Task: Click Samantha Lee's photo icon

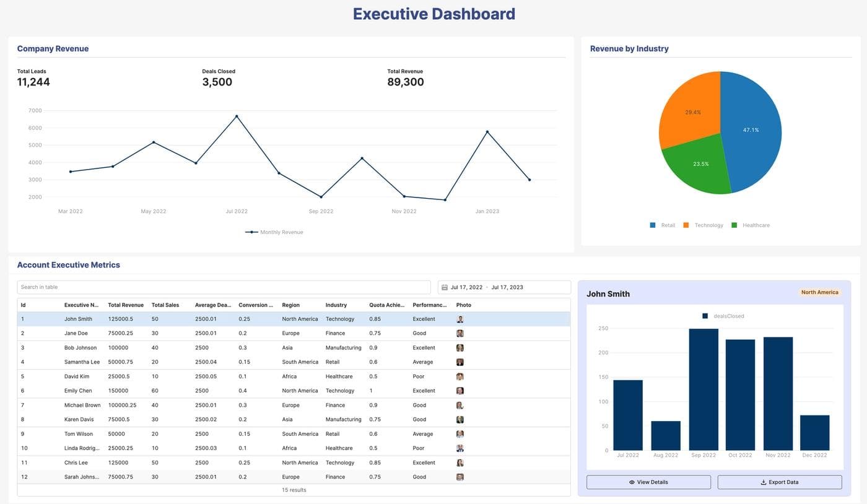Action: (x=460, y=362)
